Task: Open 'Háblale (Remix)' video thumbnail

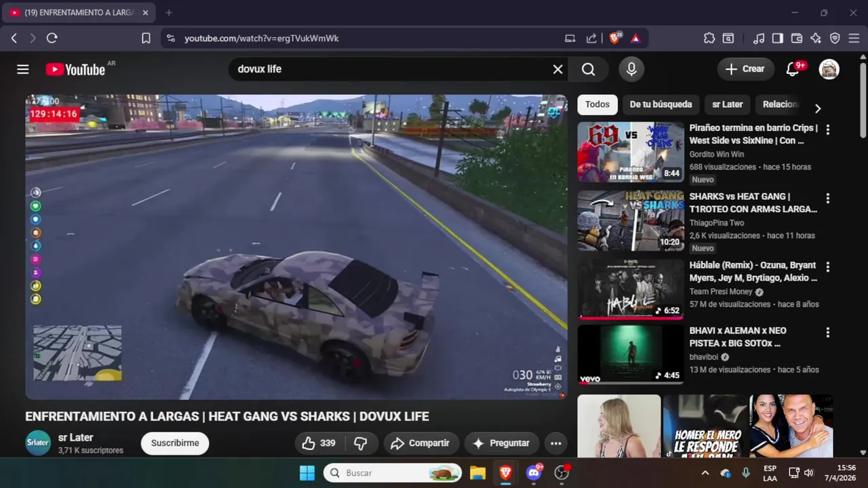Action: pos(631,289)
